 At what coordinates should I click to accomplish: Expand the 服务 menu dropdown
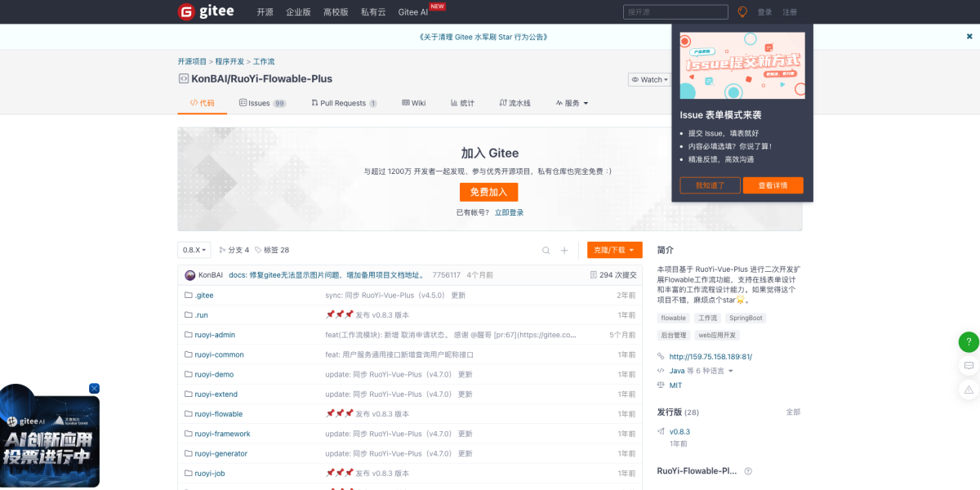(x=572, y=103)
